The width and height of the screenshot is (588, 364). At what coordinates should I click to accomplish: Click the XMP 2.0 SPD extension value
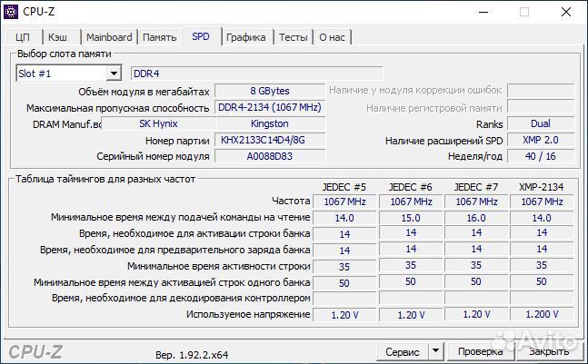(541, 140)
